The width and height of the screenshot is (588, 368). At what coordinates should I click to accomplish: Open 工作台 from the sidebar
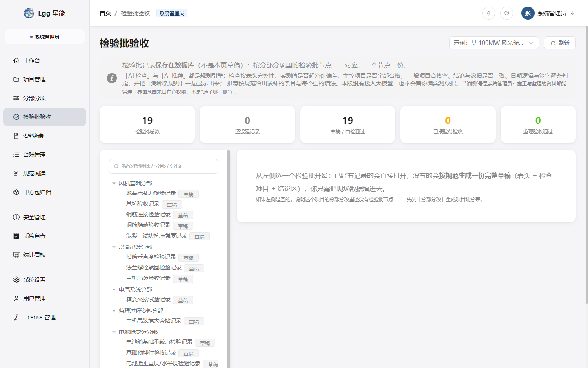pos(45,61)
